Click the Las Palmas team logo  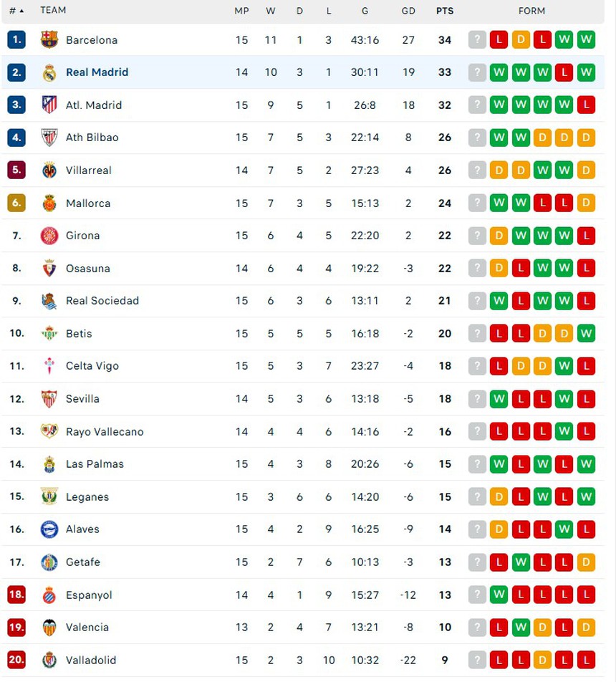click(x=49, y=464)
